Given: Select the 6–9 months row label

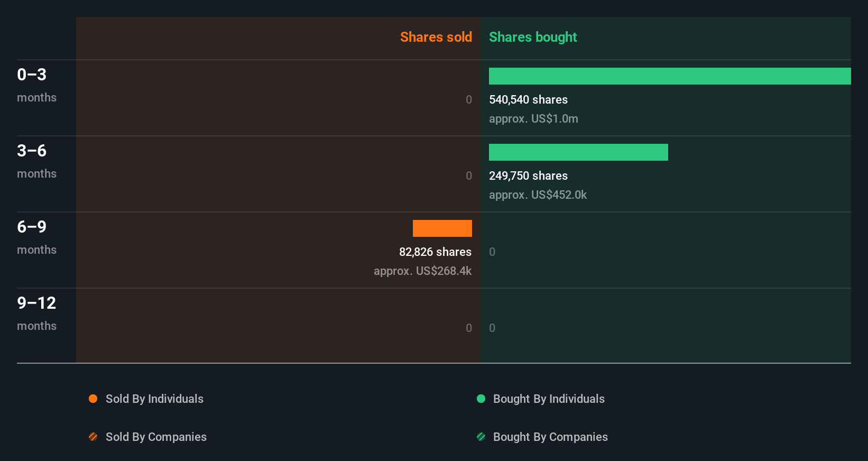Looking at the screenshot, I should pyautogui.click(x=36, y=237).
